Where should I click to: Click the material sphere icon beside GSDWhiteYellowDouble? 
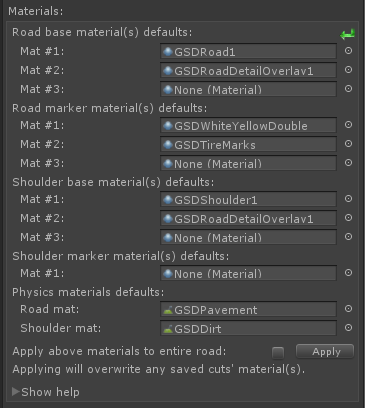[x=168, y=125]
